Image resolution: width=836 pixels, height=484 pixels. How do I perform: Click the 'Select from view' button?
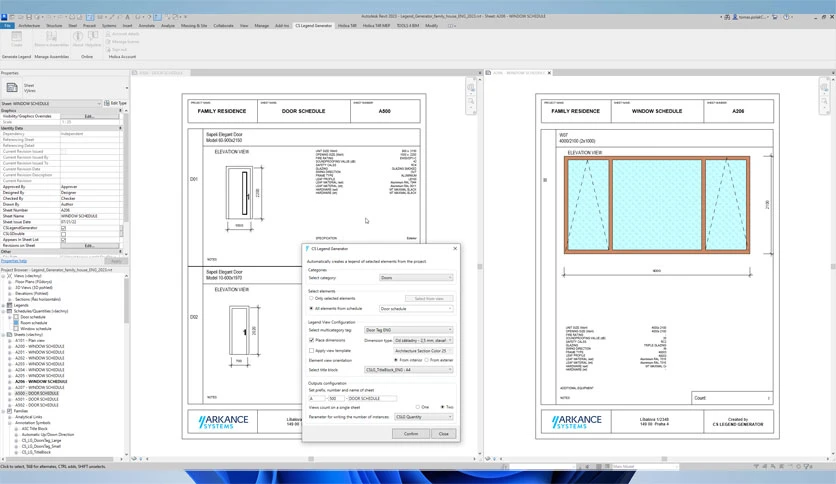(429, 299)
